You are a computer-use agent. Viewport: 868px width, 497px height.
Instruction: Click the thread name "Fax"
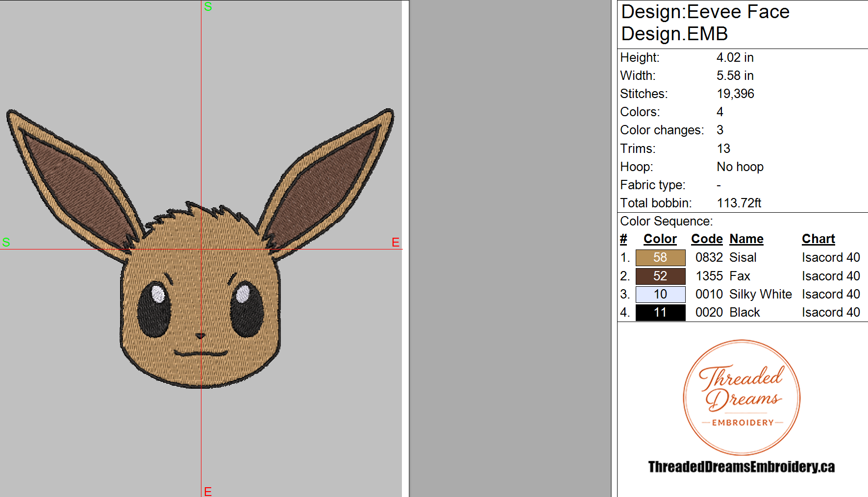click(740, 276)
